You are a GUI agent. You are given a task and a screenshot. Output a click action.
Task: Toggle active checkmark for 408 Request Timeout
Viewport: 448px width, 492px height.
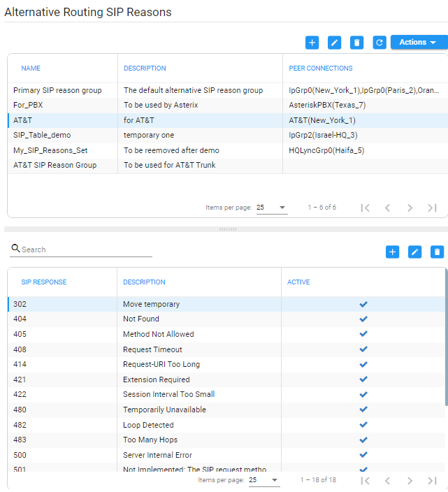click(363, 349)
